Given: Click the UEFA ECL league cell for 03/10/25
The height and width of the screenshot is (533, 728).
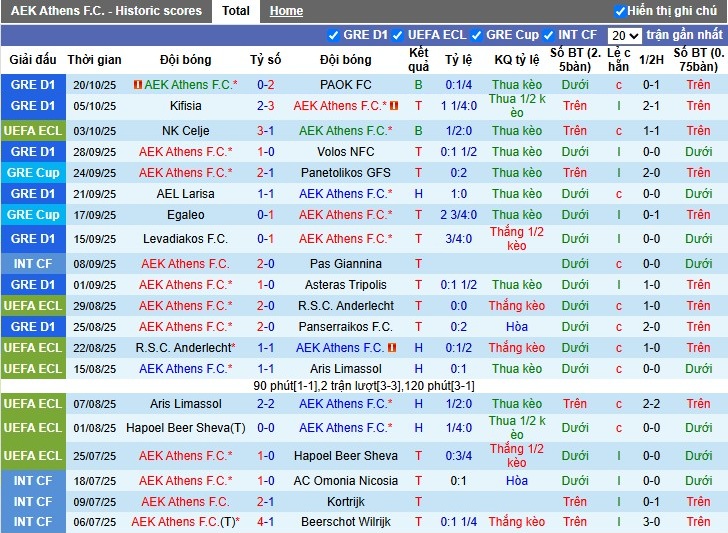Looking at the screenshot, I should click(33, 131).
